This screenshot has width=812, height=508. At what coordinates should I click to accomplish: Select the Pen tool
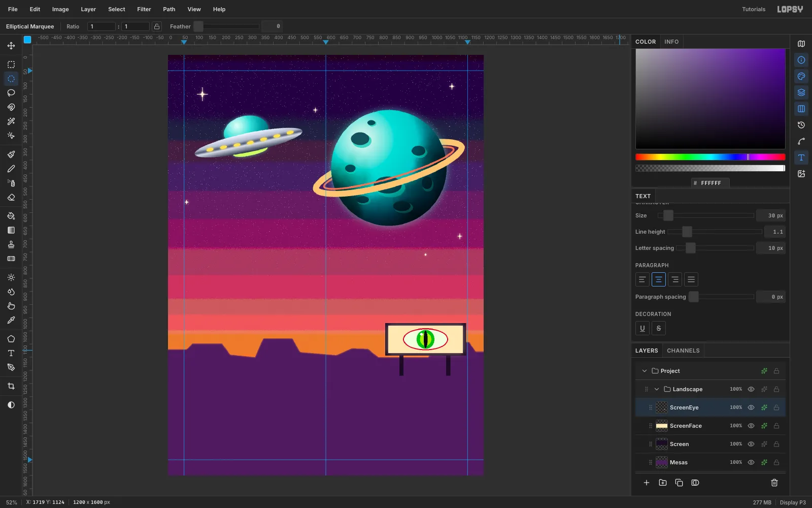pos(11,367)
